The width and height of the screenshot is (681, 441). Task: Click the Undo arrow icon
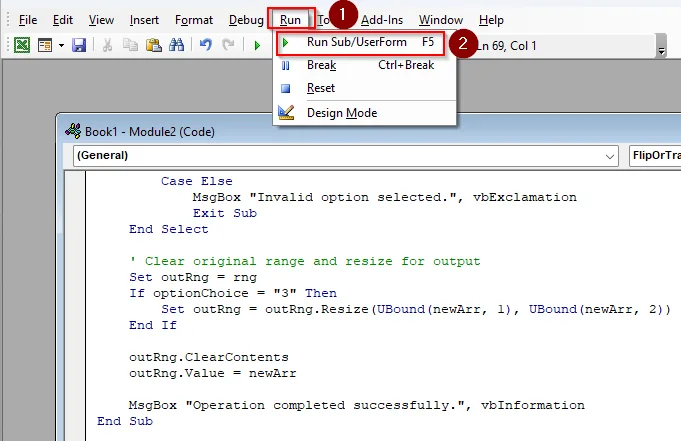pos(205,44)
